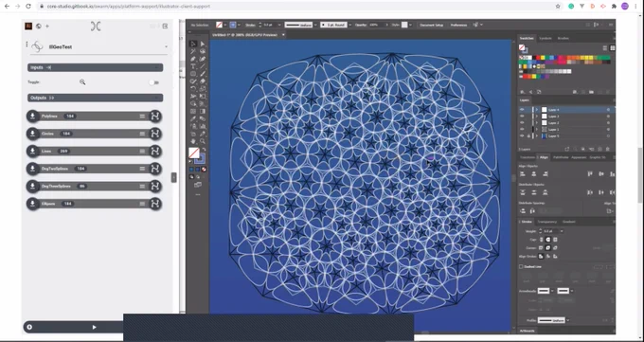Open Polylines output menu lines icon
644x342 pixels.
tap(142, 117)
